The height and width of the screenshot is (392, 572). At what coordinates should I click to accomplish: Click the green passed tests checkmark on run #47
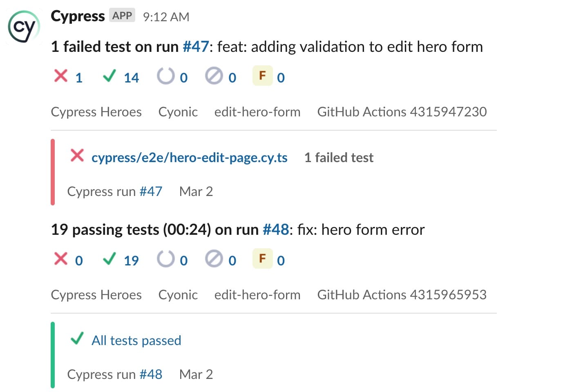tap(109, 76)
